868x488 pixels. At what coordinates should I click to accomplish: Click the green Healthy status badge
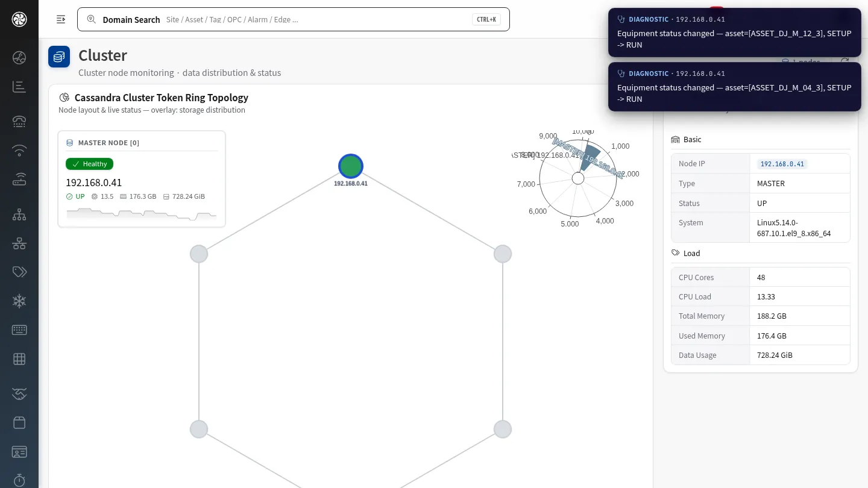(x=89, y=164)
